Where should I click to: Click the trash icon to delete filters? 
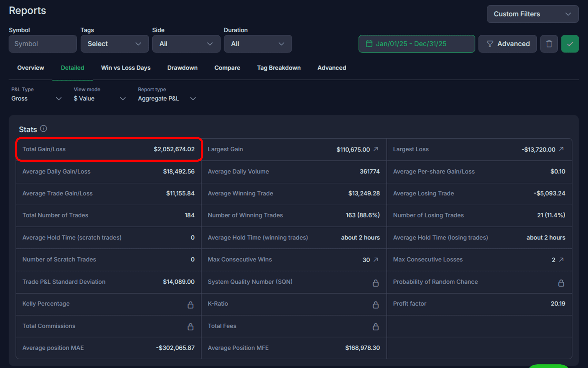(x=549, y=44)
